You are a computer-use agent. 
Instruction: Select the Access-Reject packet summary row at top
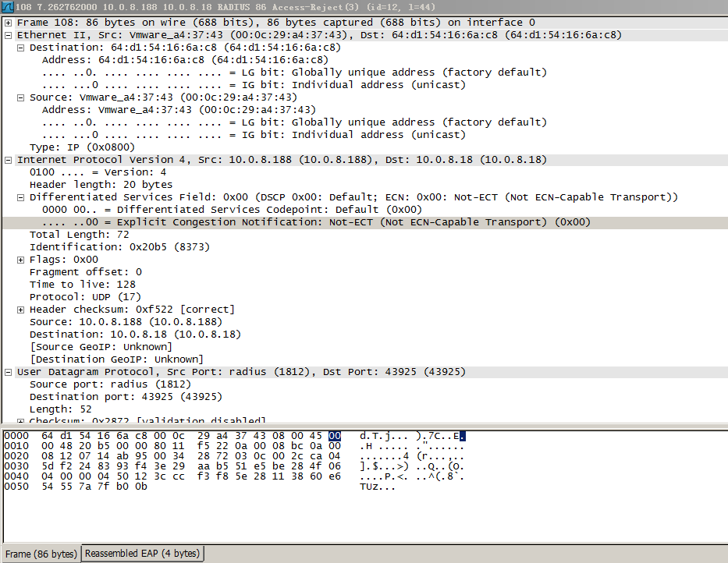(x=234, y=6)
